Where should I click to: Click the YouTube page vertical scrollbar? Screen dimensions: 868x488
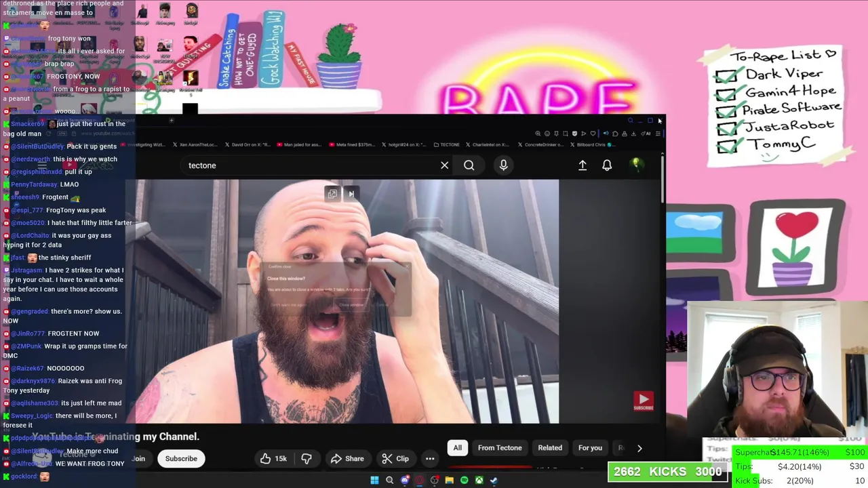[x=663, y=178]
